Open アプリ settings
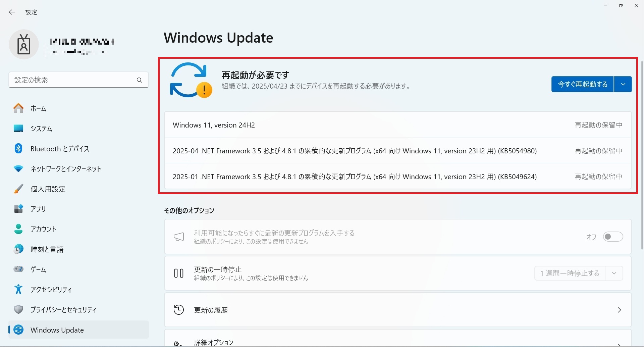The height and width of the screenshot is (347, 644). [x=78, y=209]
